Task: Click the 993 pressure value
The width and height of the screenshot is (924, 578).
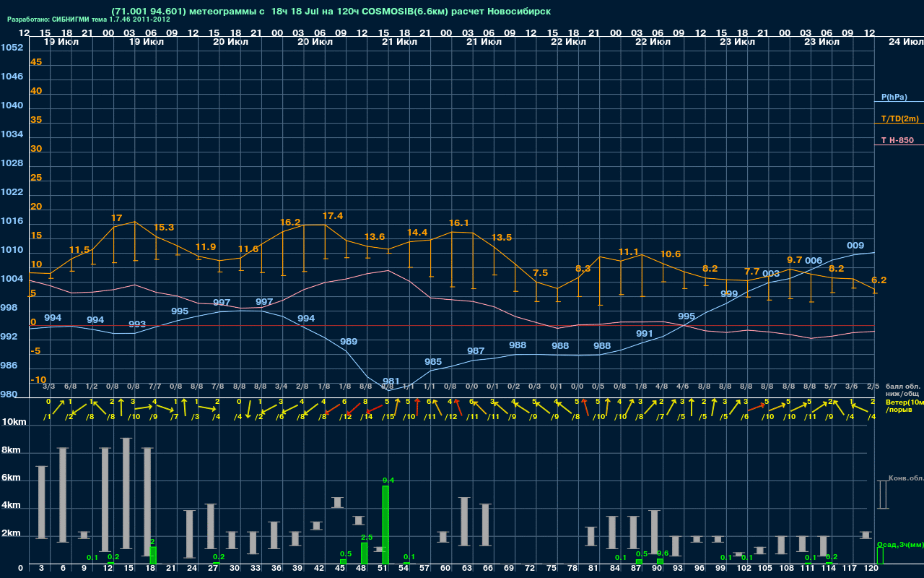Action: point(137,324)
